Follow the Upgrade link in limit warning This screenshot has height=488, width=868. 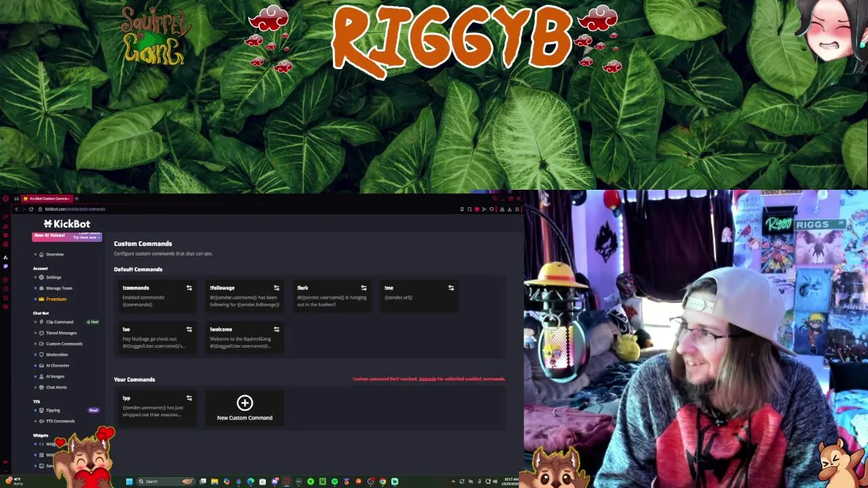(427, 379)
